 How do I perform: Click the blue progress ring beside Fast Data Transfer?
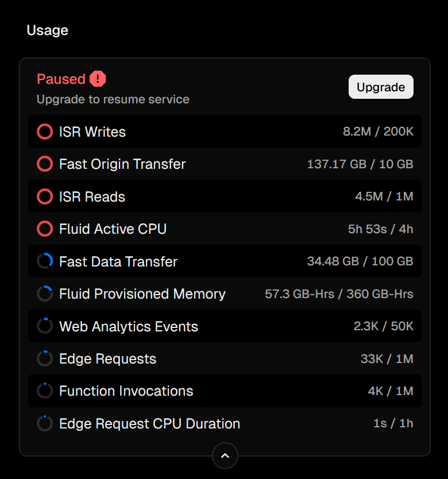click(44, 261)
